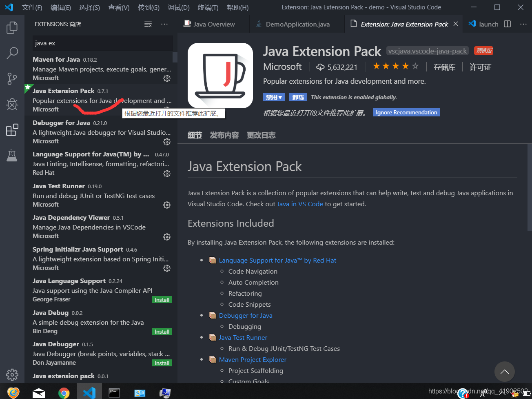Click the Java Extension Pack coffee cup logo

tap(220, 76)
